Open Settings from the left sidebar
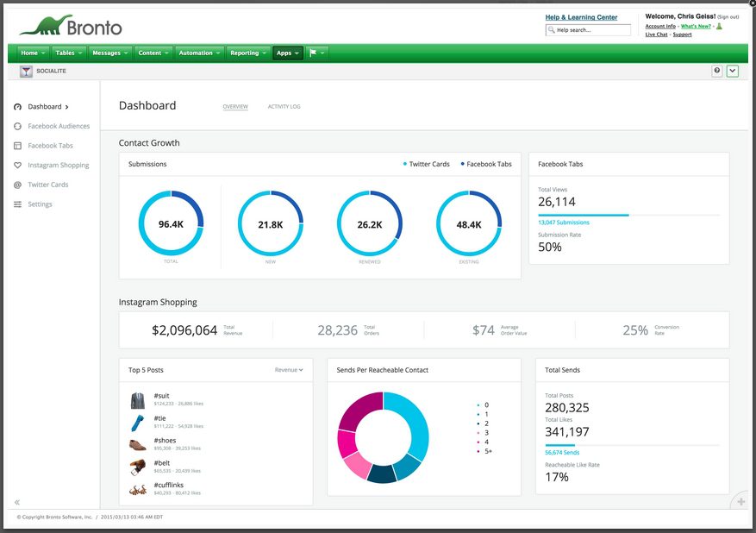The image size is (756, 533). pos(40,204)
